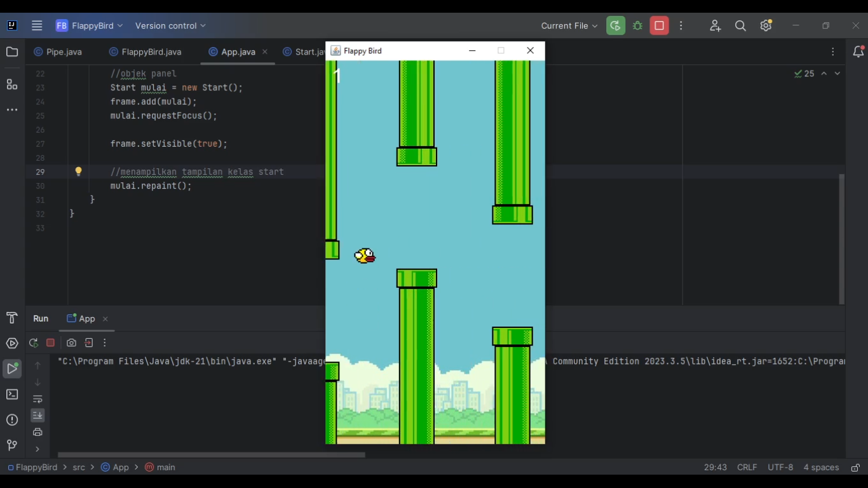Image resolution: width=868 pixels, height=488 pixels.
Task: Switch to the Pipe.java tab
Action: point(58,52)
